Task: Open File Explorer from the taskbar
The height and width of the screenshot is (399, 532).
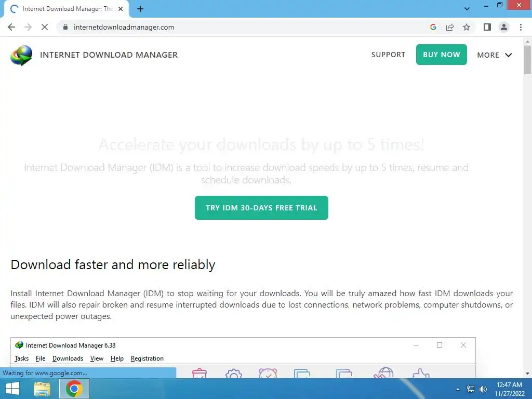Action: pyautogui.click(x=42, y=389)
